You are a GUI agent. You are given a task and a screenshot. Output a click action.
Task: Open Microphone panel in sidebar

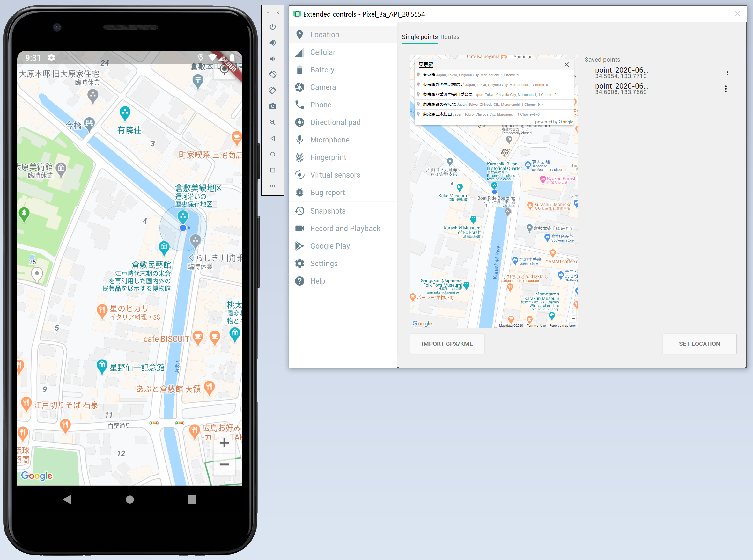click(343, 140)
